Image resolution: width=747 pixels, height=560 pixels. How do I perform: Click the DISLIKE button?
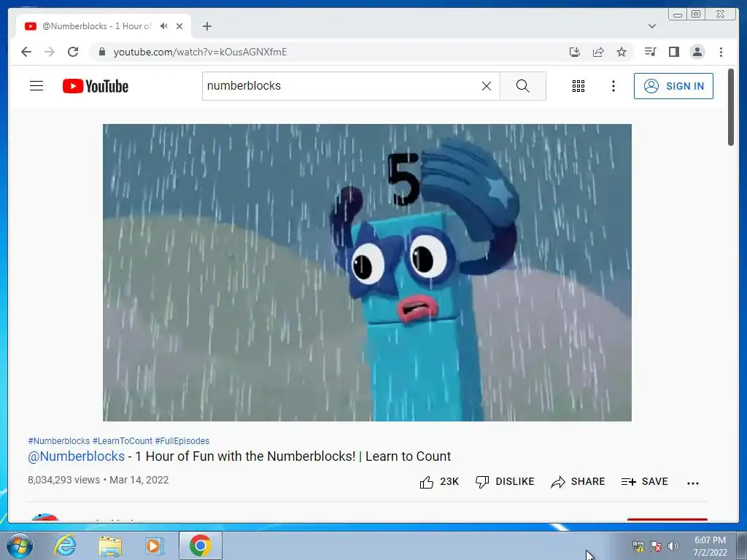point(505,482)
